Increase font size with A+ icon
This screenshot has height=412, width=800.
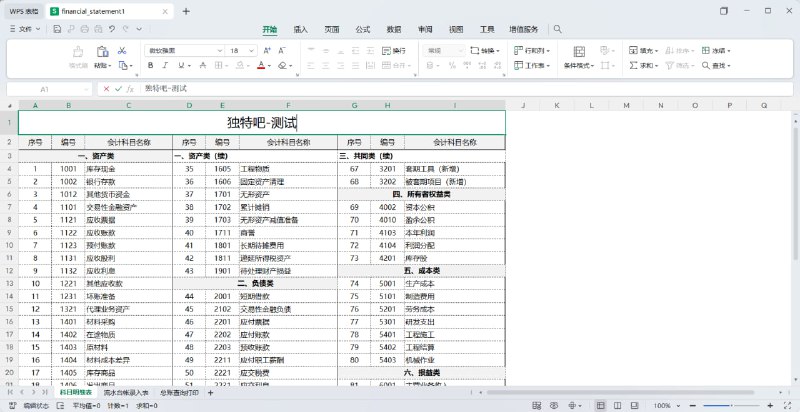(x=267, y=50)
